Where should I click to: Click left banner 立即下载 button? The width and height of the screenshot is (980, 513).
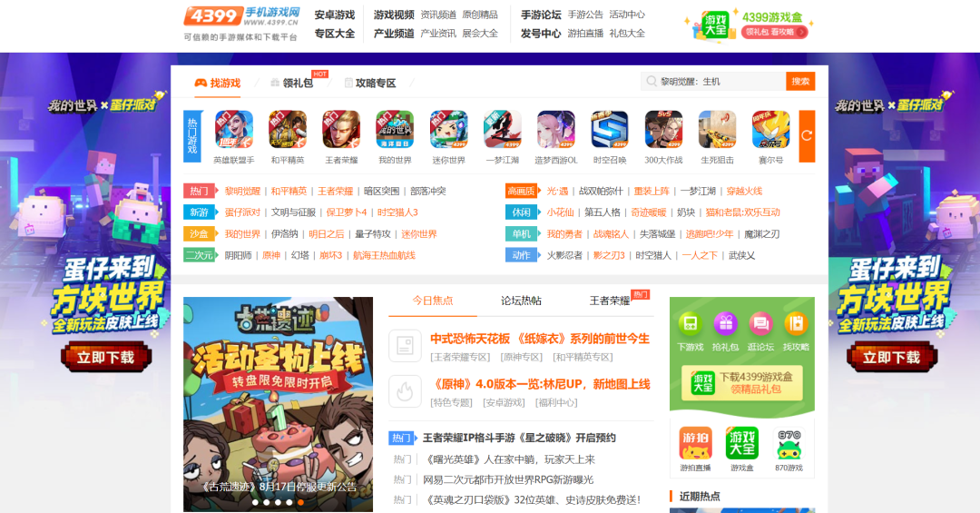[105, 357]
